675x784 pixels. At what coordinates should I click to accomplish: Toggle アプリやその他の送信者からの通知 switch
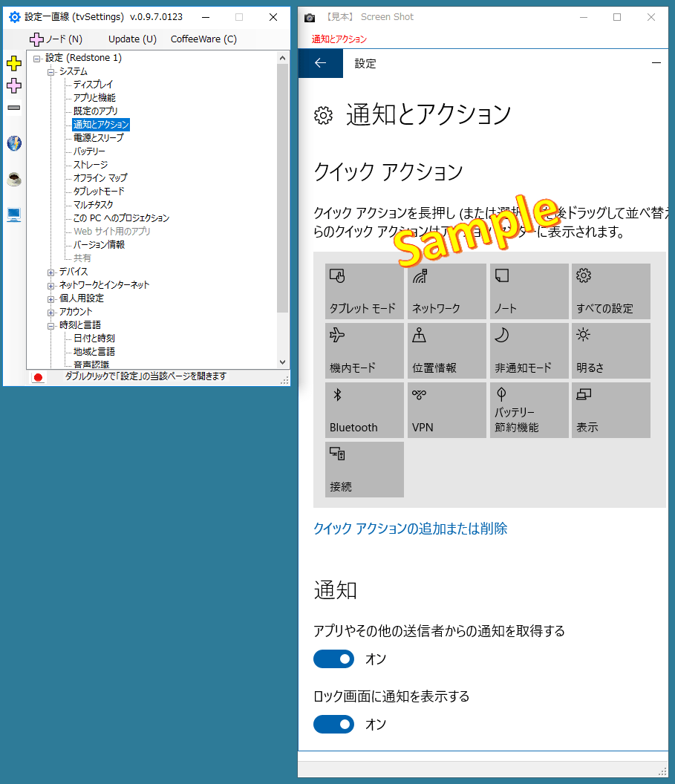pos(333,659)
